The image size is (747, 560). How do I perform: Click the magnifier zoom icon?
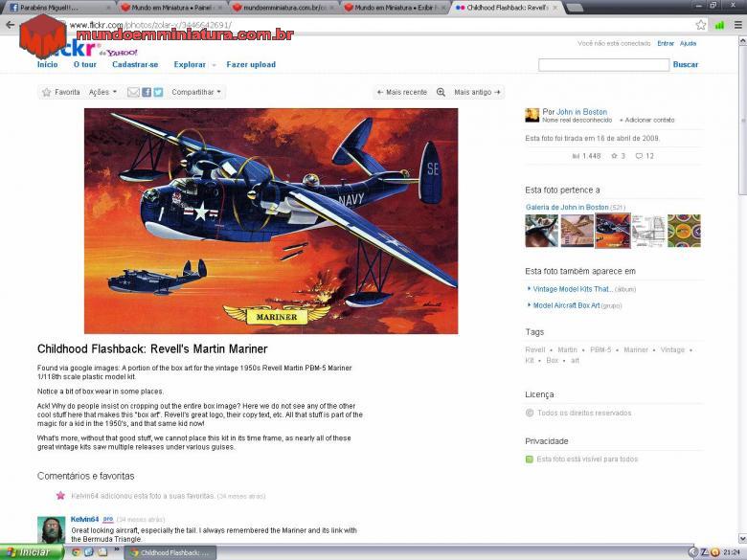point(441,93)
